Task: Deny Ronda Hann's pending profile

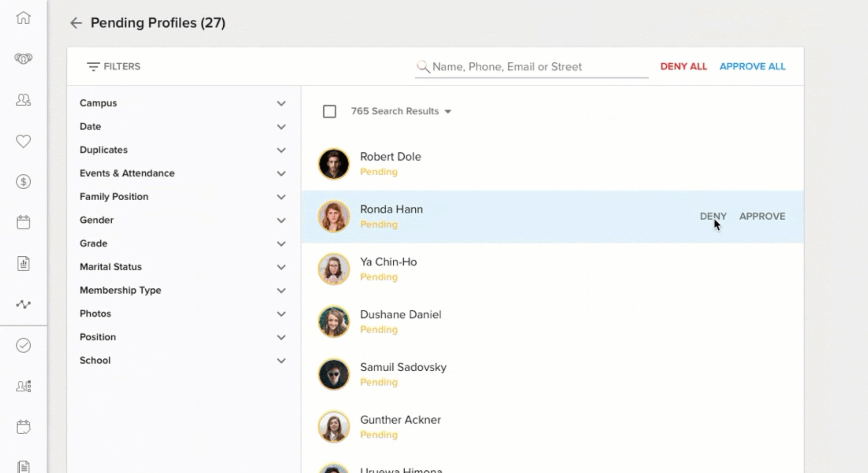Action: 713,216
